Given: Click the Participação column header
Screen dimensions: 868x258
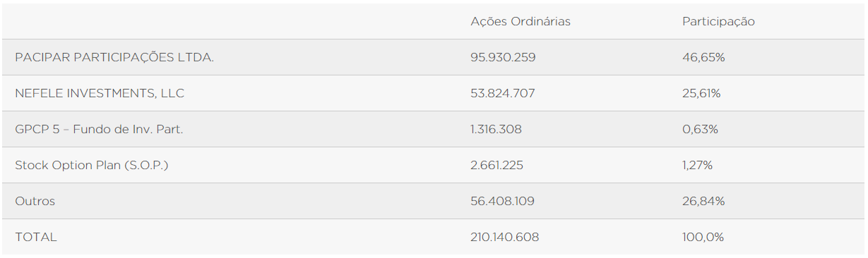Looking at the screenshot, I should point(718,22).
